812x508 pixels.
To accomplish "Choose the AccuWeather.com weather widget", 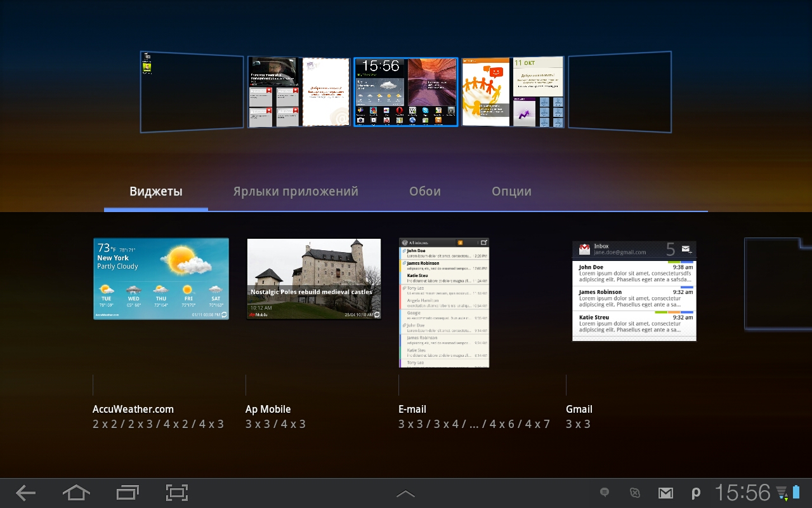I will pyautogui.click(x=161, y=279).
